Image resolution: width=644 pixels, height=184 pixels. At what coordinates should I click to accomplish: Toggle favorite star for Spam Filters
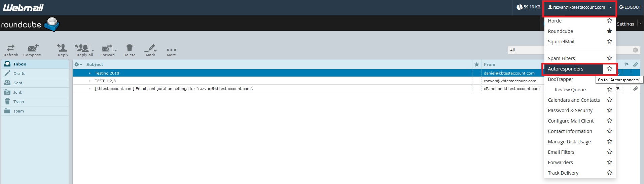[609, 58]
